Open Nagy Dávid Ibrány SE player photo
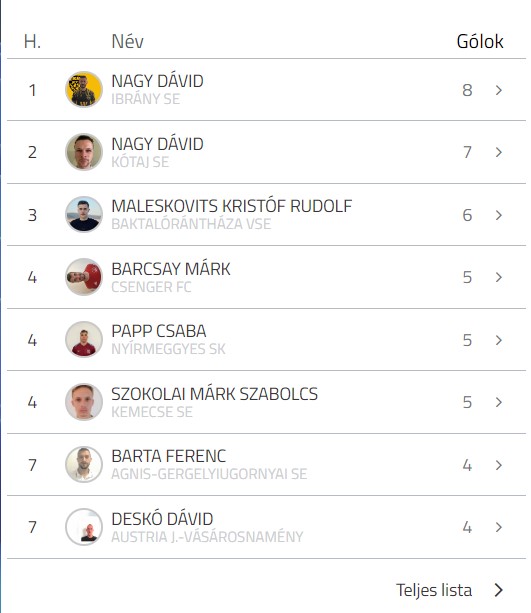Screen dimensions: 531x613 point(84,89)
